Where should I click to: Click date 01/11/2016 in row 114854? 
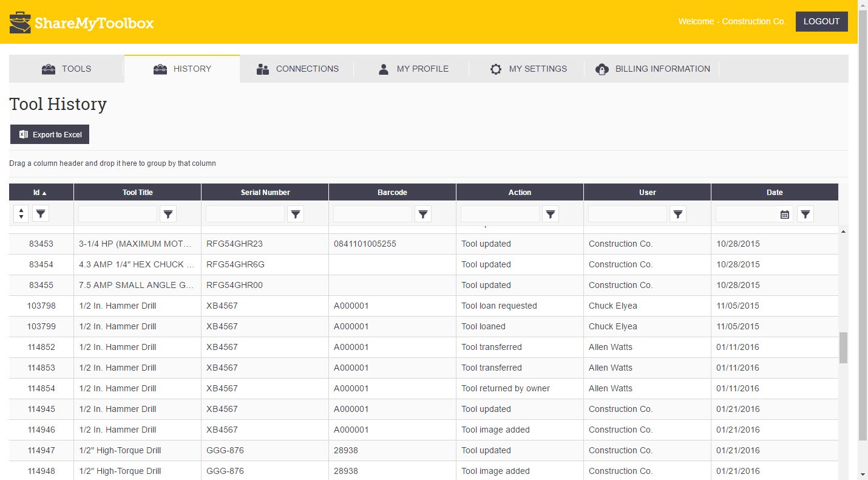pyautogui.click(x=738, y=388)
